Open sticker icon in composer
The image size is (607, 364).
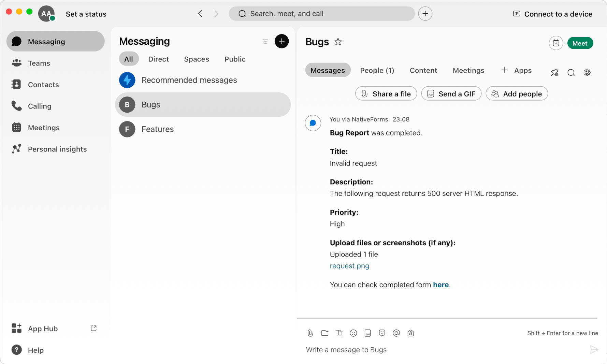[x=382, y=333]
